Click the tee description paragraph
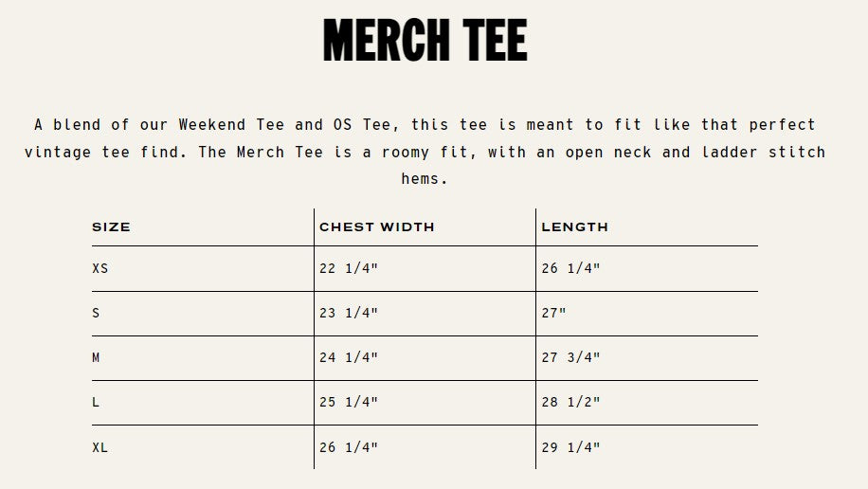 tap(425, 152)
